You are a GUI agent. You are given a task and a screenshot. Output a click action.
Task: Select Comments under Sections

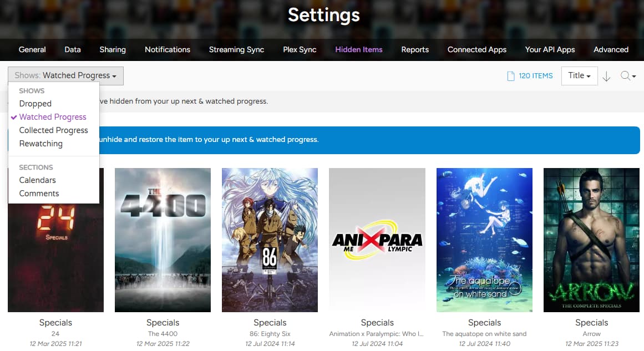point(39,194)
